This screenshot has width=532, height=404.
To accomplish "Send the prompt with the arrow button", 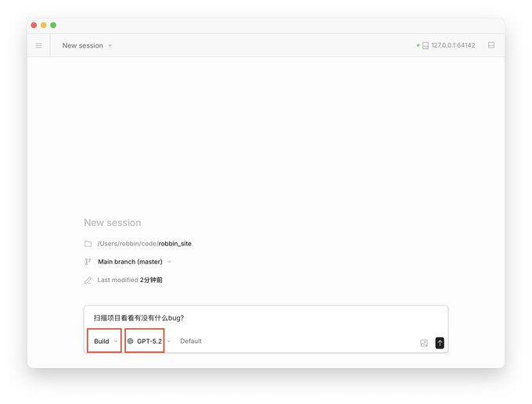I will [x=440, y=342].
